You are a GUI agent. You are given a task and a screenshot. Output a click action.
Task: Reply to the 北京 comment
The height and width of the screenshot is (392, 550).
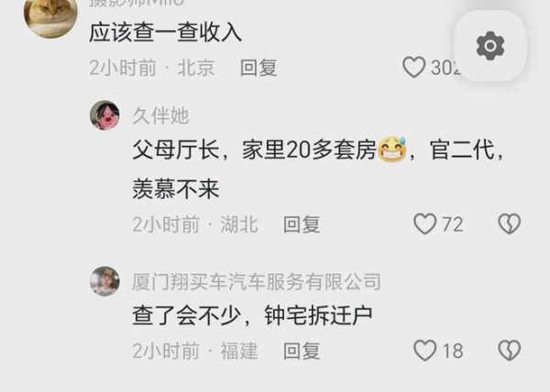click(258, 68)
